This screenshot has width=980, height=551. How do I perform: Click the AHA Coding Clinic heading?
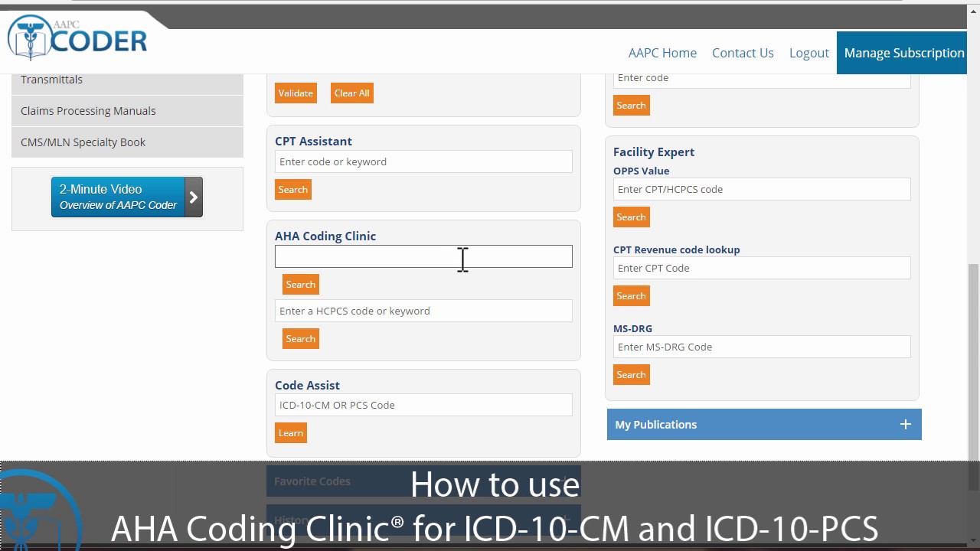[x=325, y=236]
